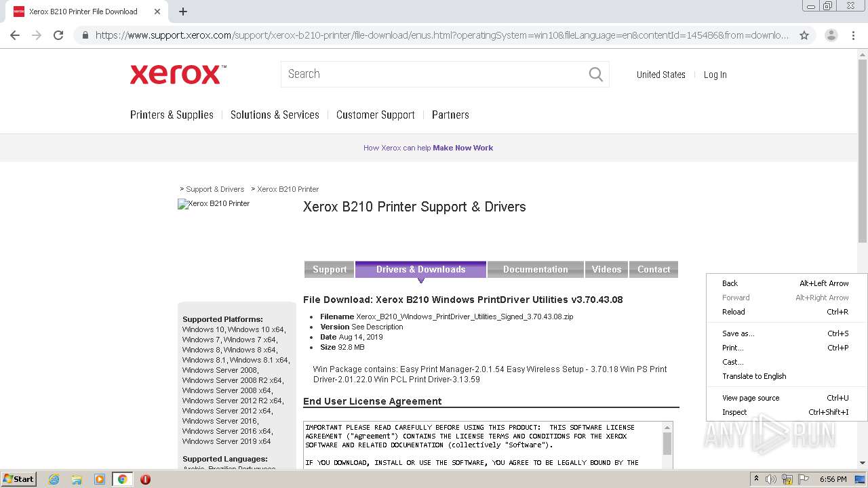Viewport: 868px width, 488px height.
Task: Open Internet Explorer from the taskbar
Action: coord(54,479)
